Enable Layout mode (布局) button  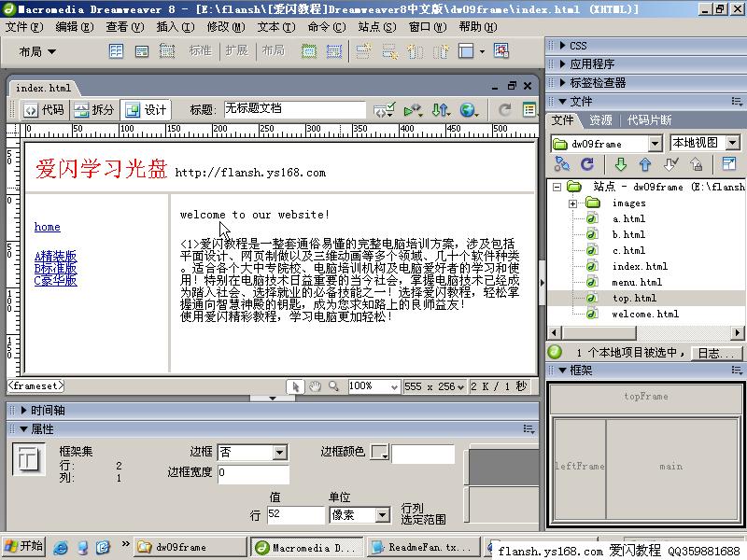(273, 50)
